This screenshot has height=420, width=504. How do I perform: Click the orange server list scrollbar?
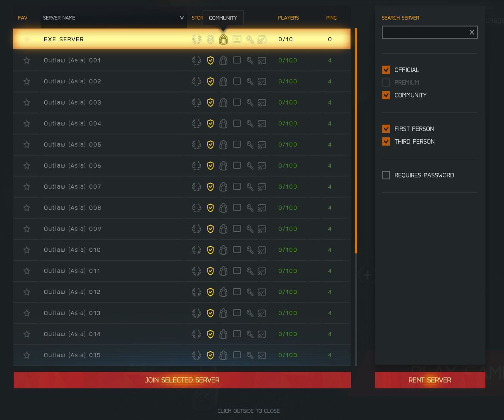(356, 140)
